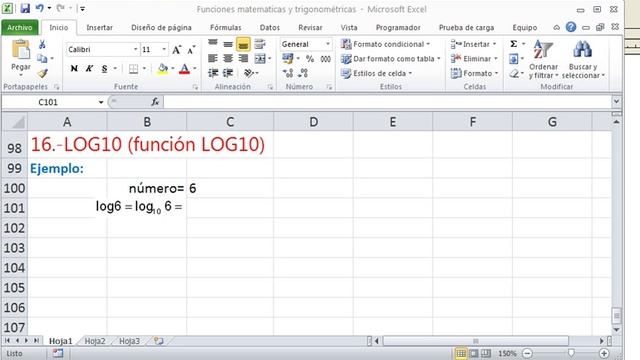Click the Cut scissors icon

(x=42, y=44)
